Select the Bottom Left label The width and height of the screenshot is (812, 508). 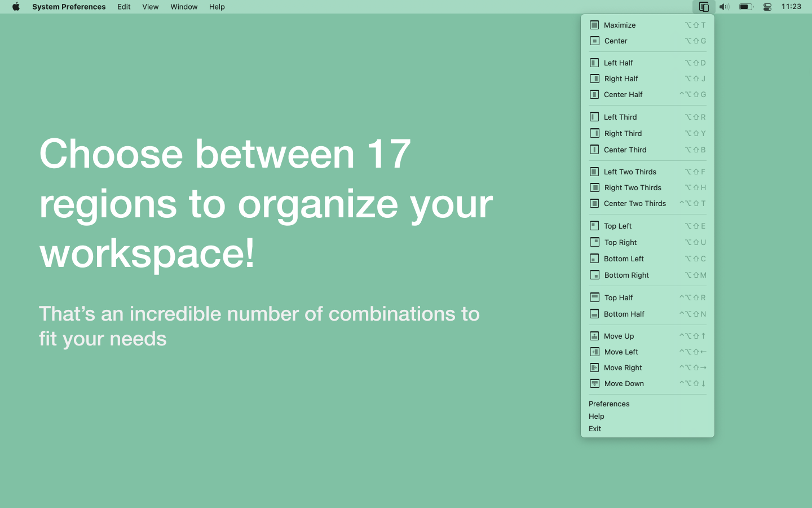tap(624, 259)
